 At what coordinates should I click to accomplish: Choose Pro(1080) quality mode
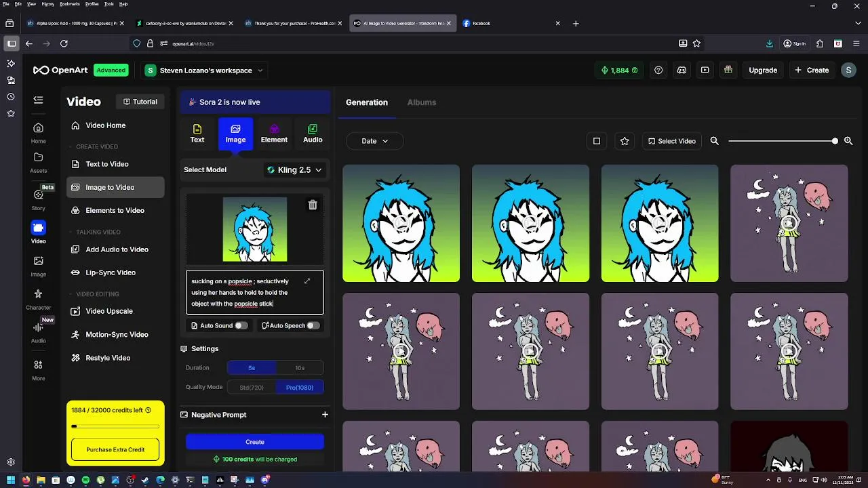tap(300, 388)
